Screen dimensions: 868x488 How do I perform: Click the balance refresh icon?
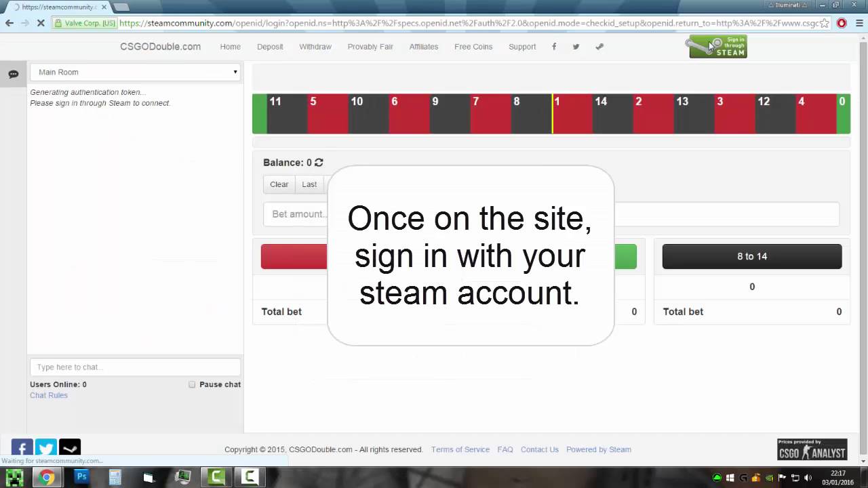coord(319,163)
